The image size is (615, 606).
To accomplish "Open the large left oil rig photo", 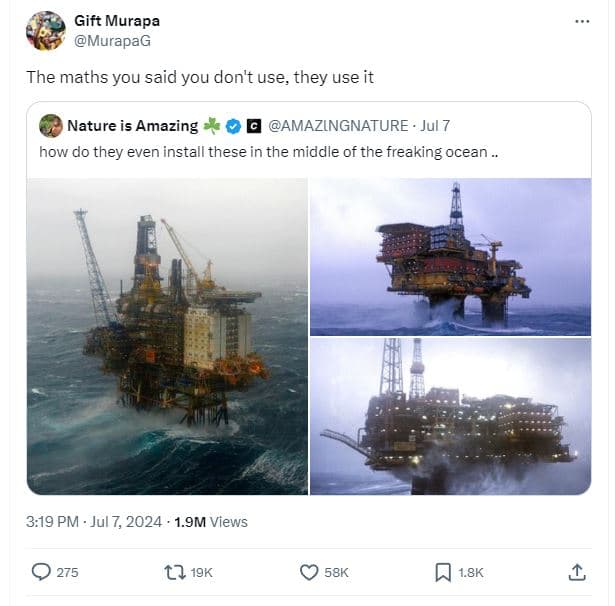I will coord(167,336).
